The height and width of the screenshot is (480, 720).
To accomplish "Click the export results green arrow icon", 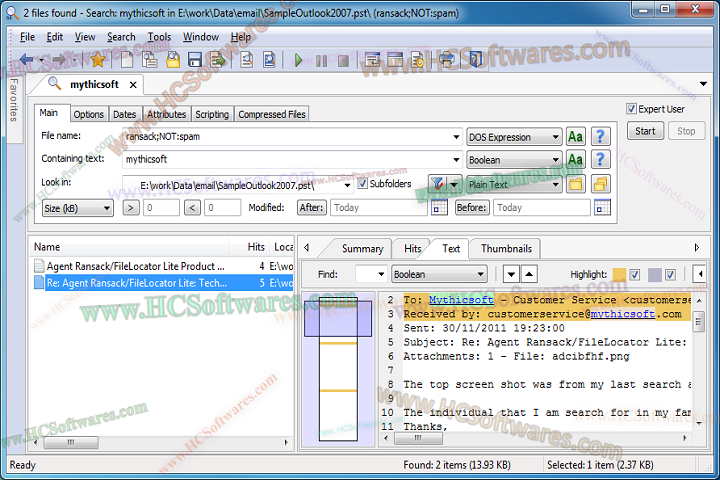I will 218,60.
